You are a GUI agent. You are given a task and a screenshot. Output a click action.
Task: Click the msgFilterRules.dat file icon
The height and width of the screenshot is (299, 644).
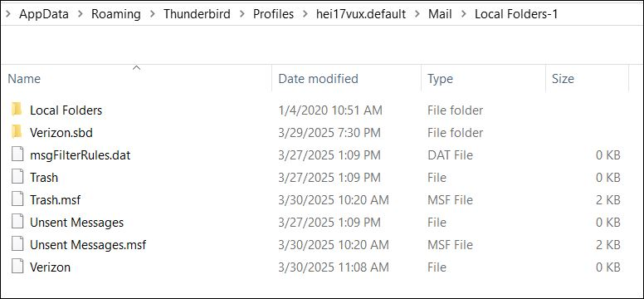pos(17,155)
